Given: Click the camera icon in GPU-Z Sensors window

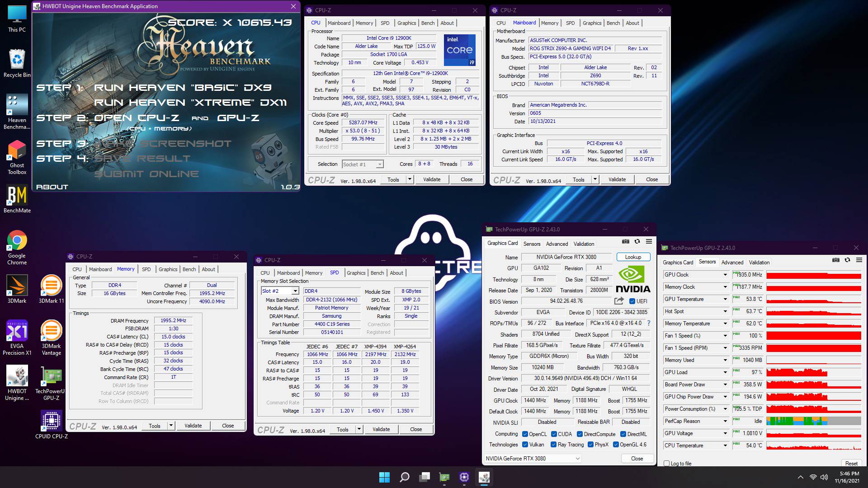Looking at the screenshot, I should (x=836, y=260).
